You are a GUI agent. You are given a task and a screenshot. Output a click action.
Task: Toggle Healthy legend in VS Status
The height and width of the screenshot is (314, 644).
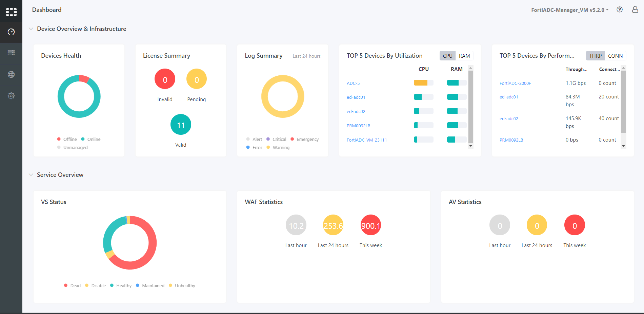(x=121, y=285)
